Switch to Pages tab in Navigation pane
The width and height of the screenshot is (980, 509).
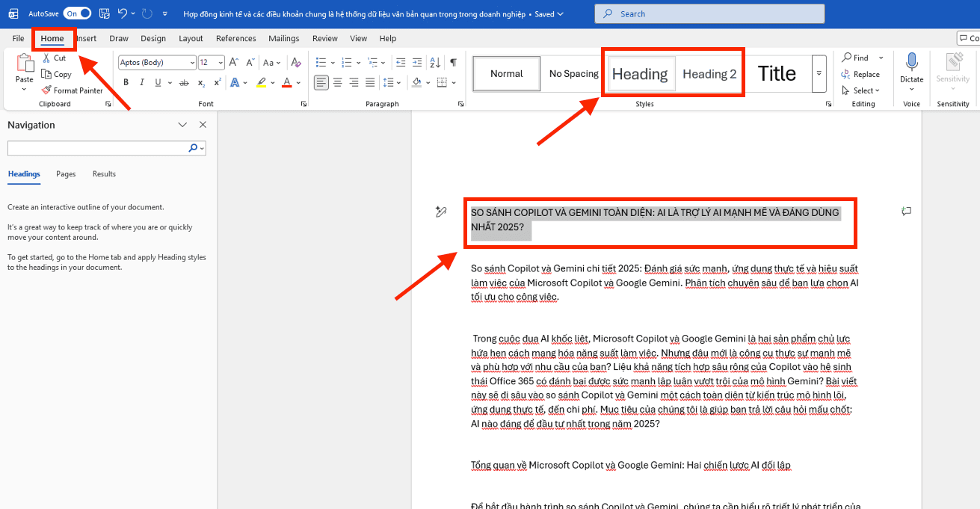(66, 174)
